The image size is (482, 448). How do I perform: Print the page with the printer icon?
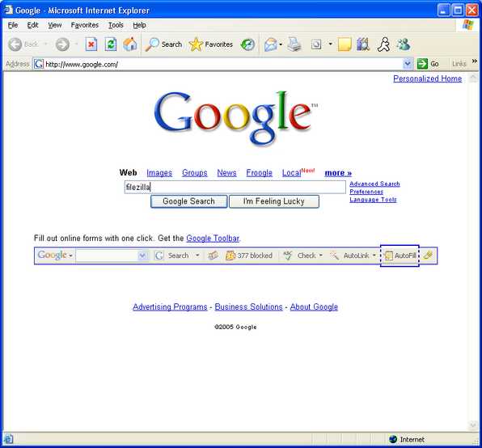pyautogui.click(x=294, y=44)
